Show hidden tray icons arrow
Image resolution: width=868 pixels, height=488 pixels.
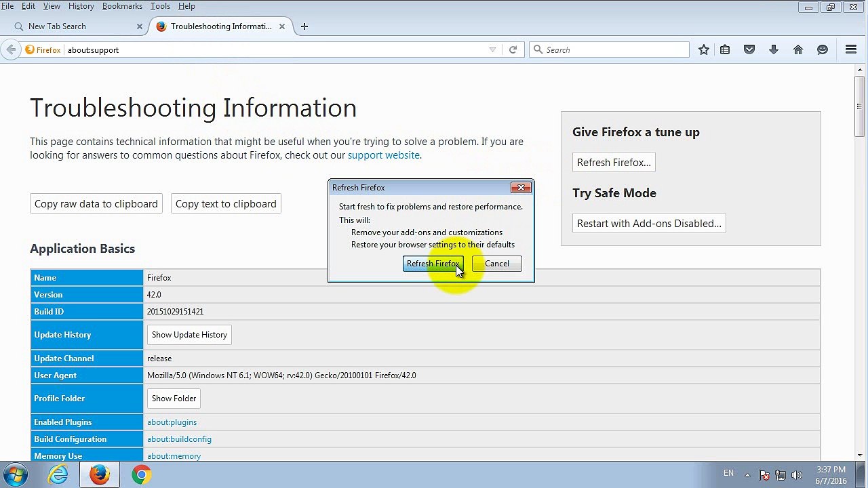click(x=747, y=475)
